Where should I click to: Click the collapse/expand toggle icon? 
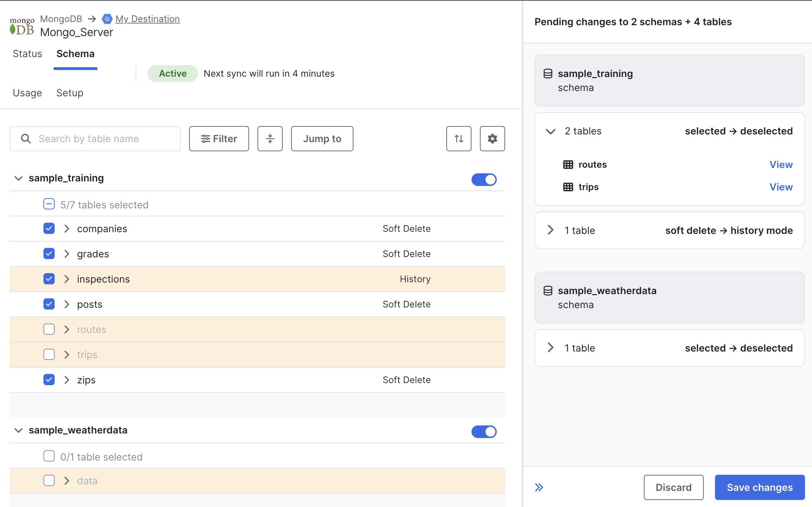click(x=539, y=487)
